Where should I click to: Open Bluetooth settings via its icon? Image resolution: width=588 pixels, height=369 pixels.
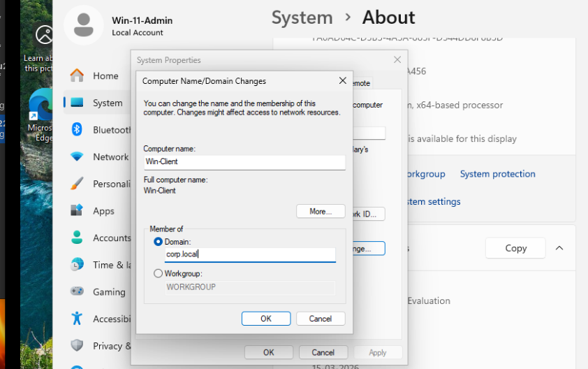77,129
